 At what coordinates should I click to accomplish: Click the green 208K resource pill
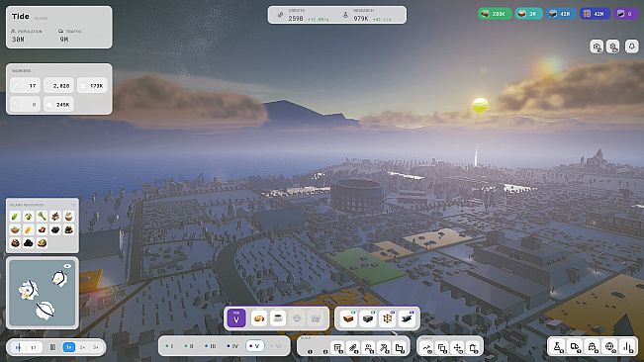click(x=495, y=14)
